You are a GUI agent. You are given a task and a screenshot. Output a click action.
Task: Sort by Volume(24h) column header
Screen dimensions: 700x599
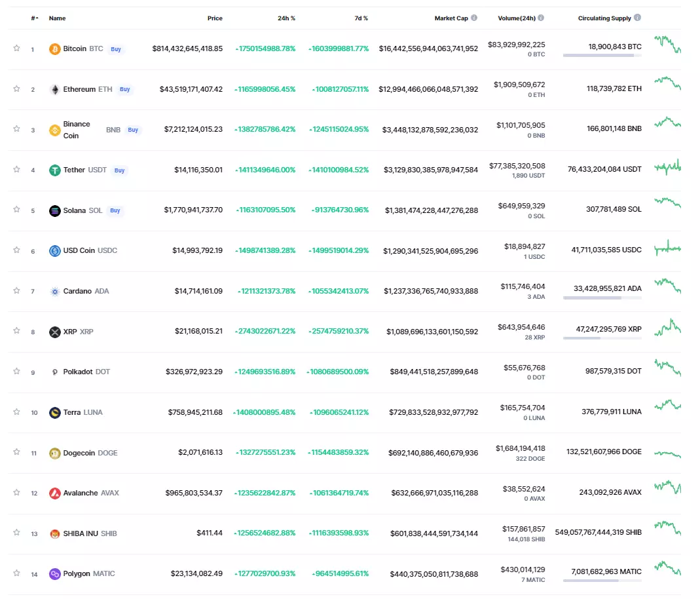[x=517, y=18]
